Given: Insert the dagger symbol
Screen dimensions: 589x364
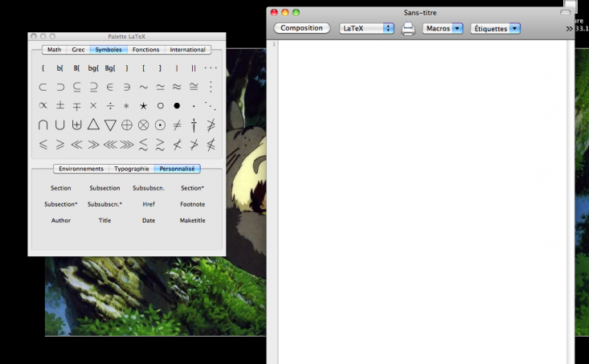Looking at the screenshot, I should click(x=194, y=125).
